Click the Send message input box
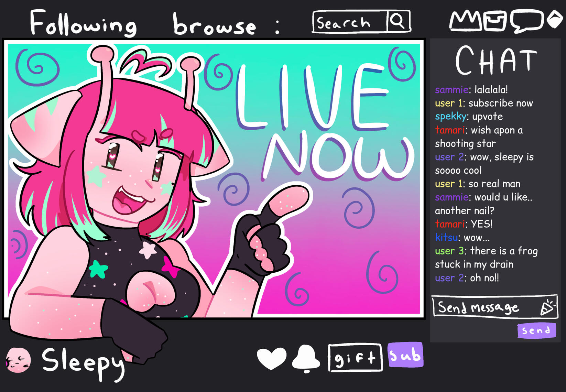566x392 pixels. click(x=494, y=306)
